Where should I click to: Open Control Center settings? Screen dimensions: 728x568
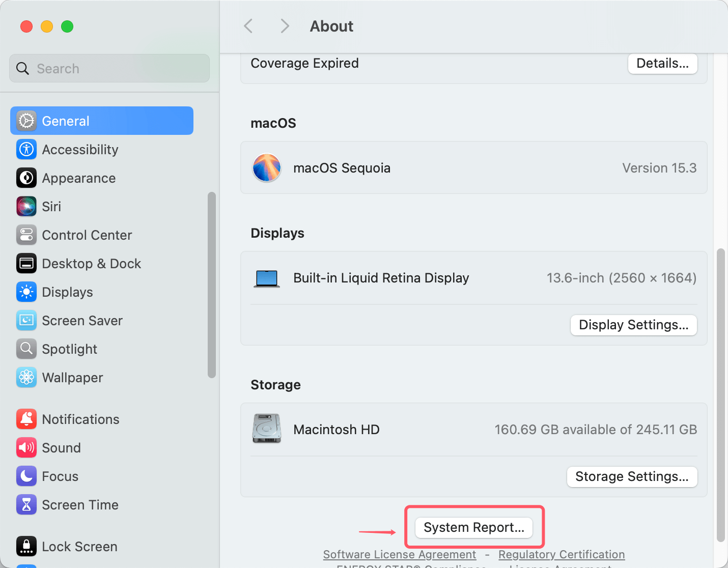26,235
